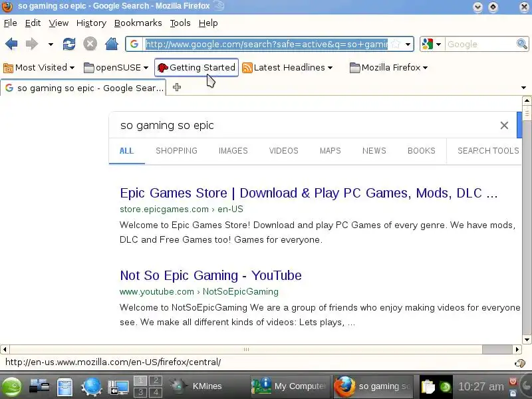Go to the home page icon
Image resolution: width=532 pixels, height=399 pixels.
112,44
